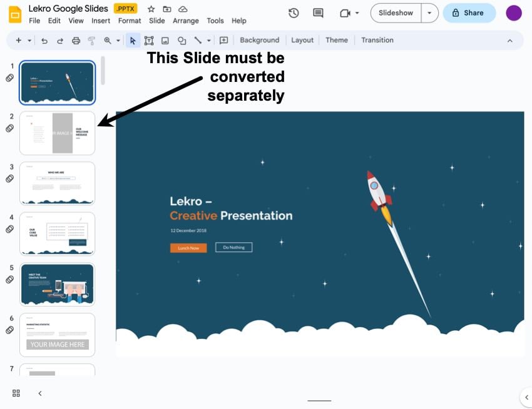The image size is (532, 409).
Task: Click the undo arrow in toolbar
Action: (x=44, y=41)
